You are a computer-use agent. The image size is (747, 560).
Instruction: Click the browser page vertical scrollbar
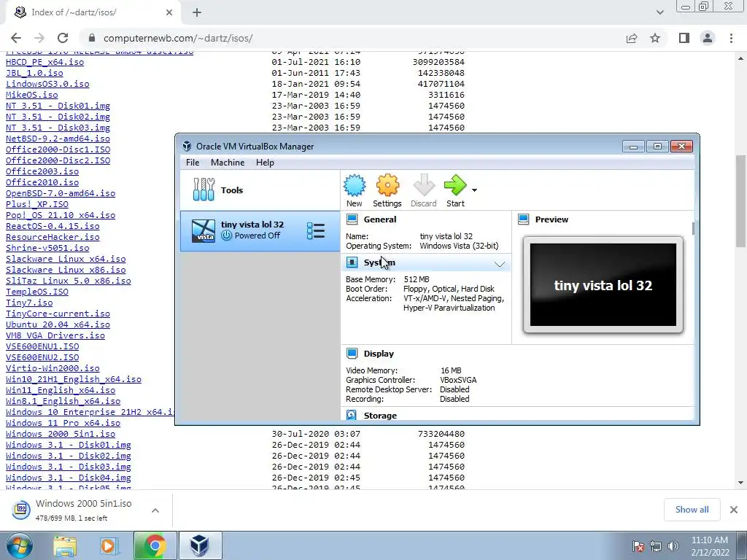(x=740, y=200)
